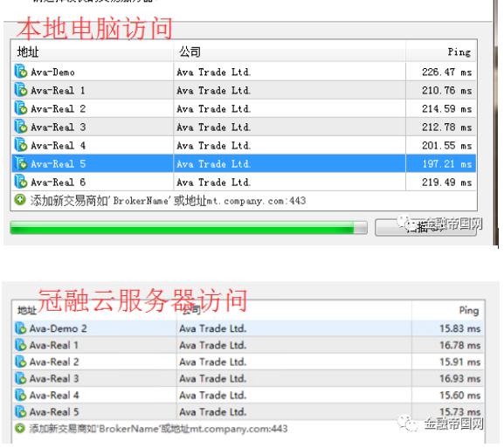This screenshot has height=448, width=504.
Task: Click the '15.91 ms' ping value
Action: (x=460, y=362)
